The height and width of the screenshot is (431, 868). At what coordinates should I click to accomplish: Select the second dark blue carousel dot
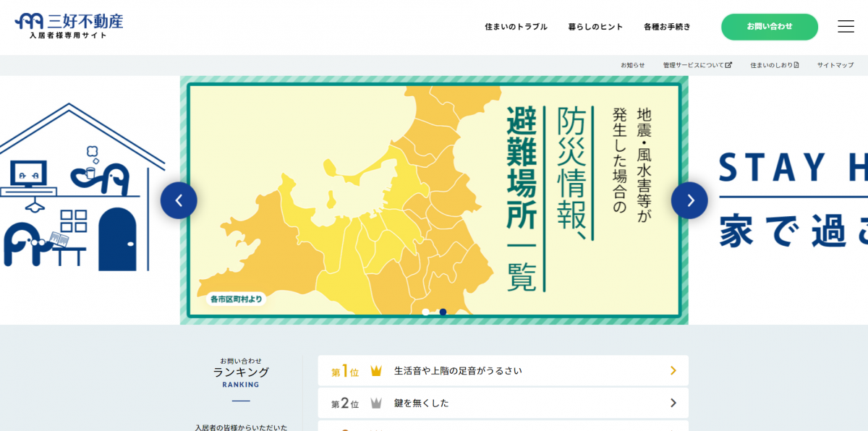click(x=443, y=312)
